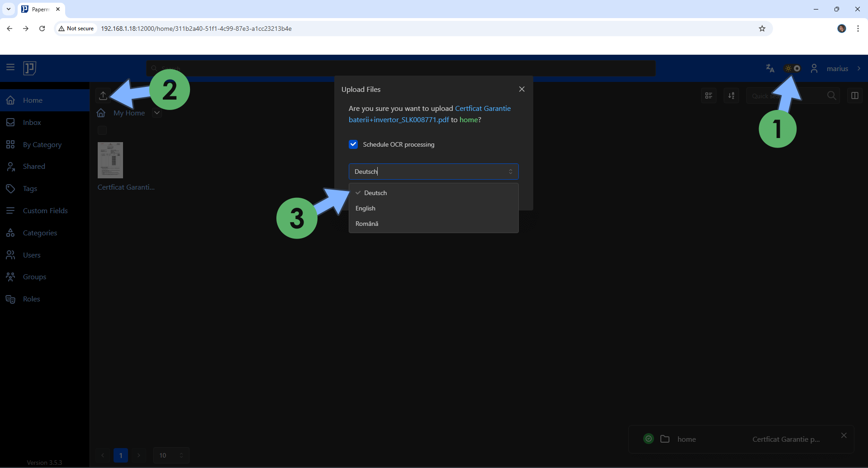Screen dimensions: 868x468
Task: Change page size dropdown showing 10
Action: click(171, 455)
